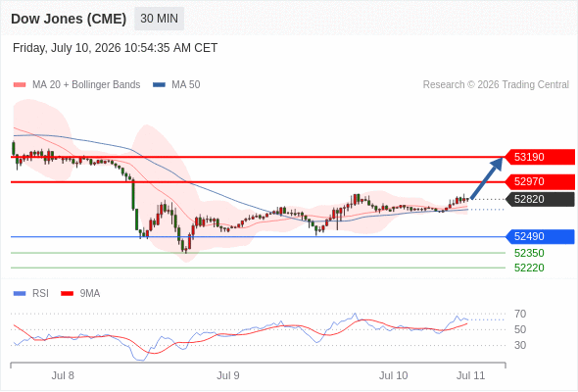Click the RSI blue legend swatch
The image size is (578, 392).
[x=20, y=294]
